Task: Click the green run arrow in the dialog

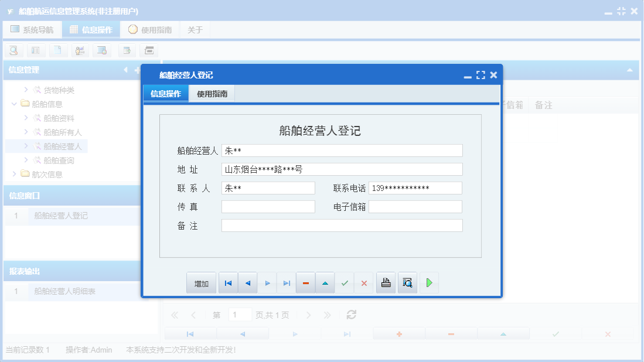Action: coord(429,282)
